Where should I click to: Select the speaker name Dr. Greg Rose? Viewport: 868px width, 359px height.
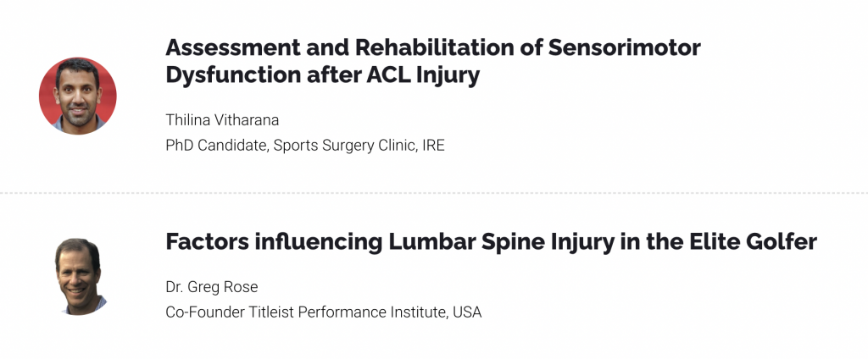point(211,287)
